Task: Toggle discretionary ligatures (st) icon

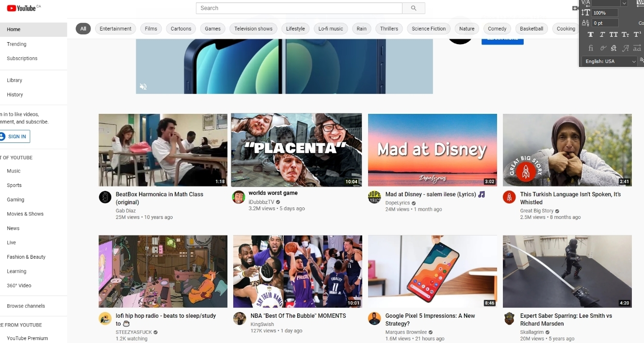Action: [613, 48]
